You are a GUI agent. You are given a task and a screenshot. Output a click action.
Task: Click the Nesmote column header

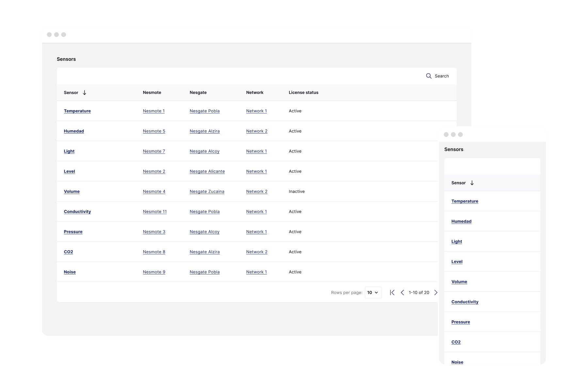(152, 92)
